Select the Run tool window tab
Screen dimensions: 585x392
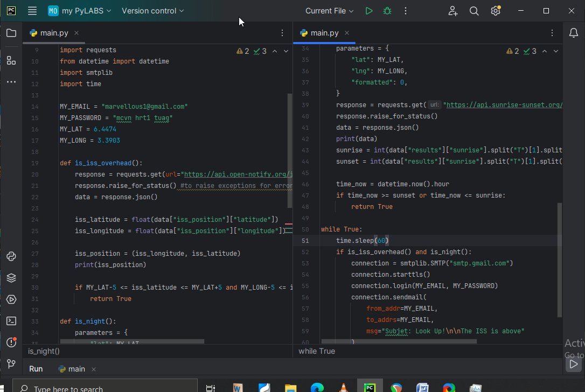pyautogui.click(x=36, y=369)
